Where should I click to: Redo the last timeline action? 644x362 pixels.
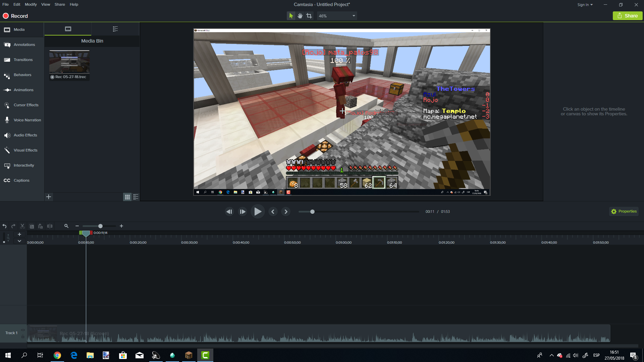(13, 226)
